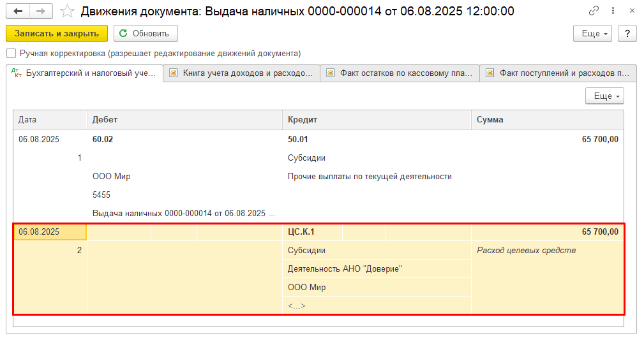644x338 pixels.
Task: Click the back navigation arrow
Action: (x=19, y=11)
